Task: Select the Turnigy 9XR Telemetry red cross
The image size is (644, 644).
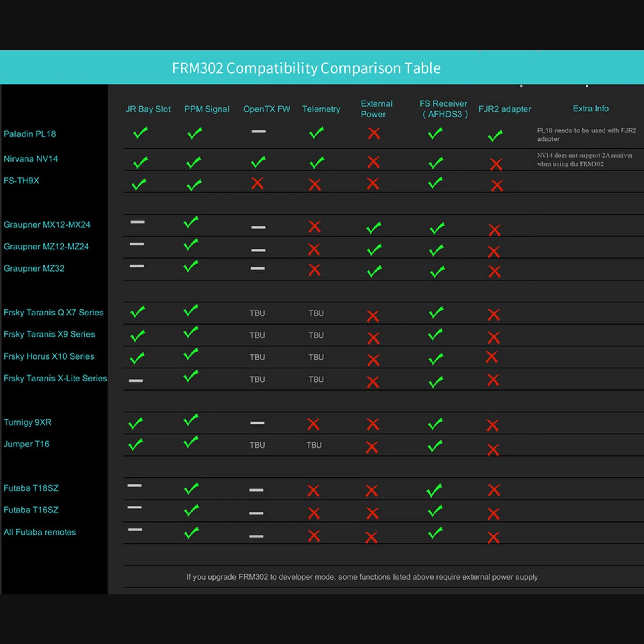Action: (313, 424)
